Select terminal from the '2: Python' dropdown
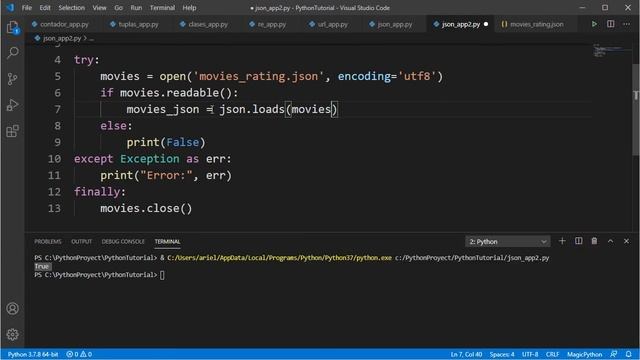This screenshot has height=360, width=640. (507, 242)
